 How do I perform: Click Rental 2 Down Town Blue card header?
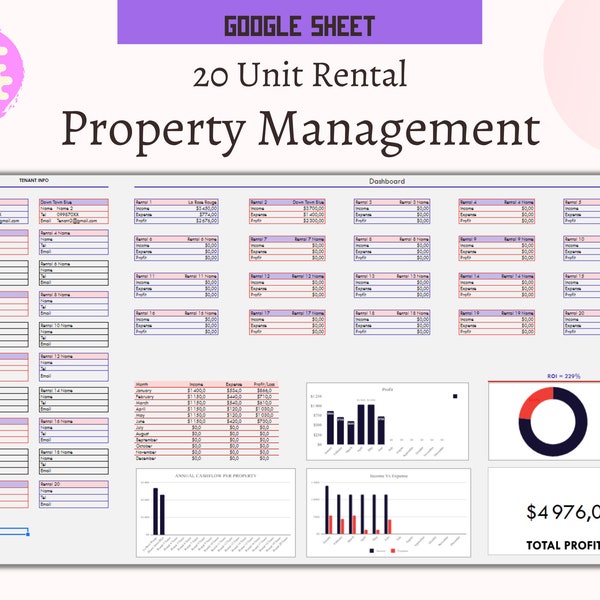tap(287, 202)
